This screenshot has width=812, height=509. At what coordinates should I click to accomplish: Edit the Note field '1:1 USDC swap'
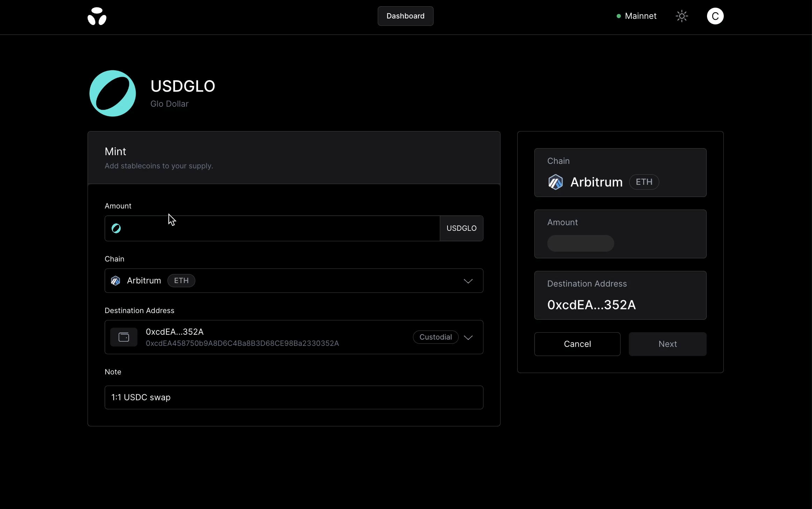pos(294,397)
